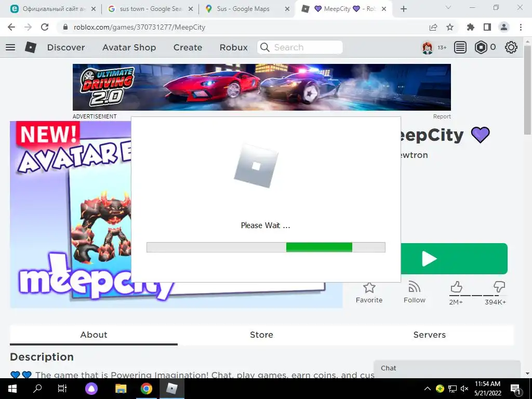532x399 pixels.
Task: Reload the current page
Action: pos(45,27)
